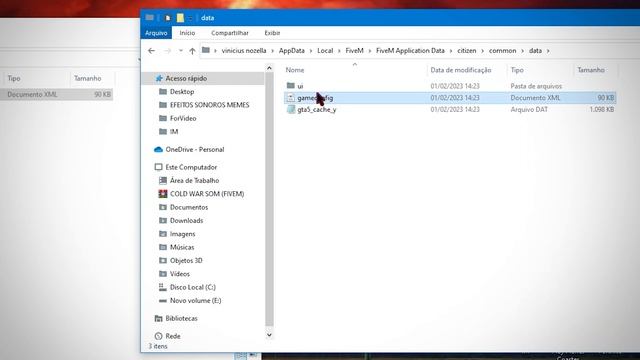Viewport: 640px width, 360px height.
Task: Open the Compartilhar tab
Action: [x=230, y=33]
